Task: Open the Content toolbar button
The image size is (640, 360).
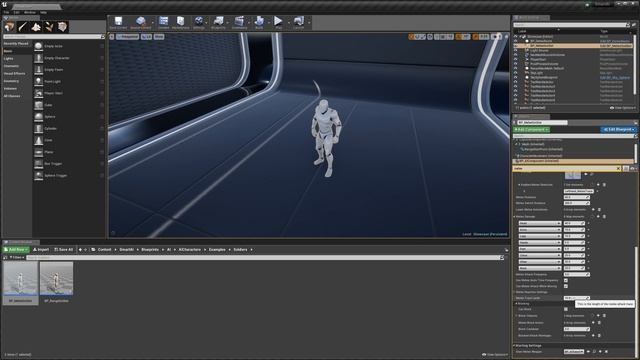Action: point(164,22)
